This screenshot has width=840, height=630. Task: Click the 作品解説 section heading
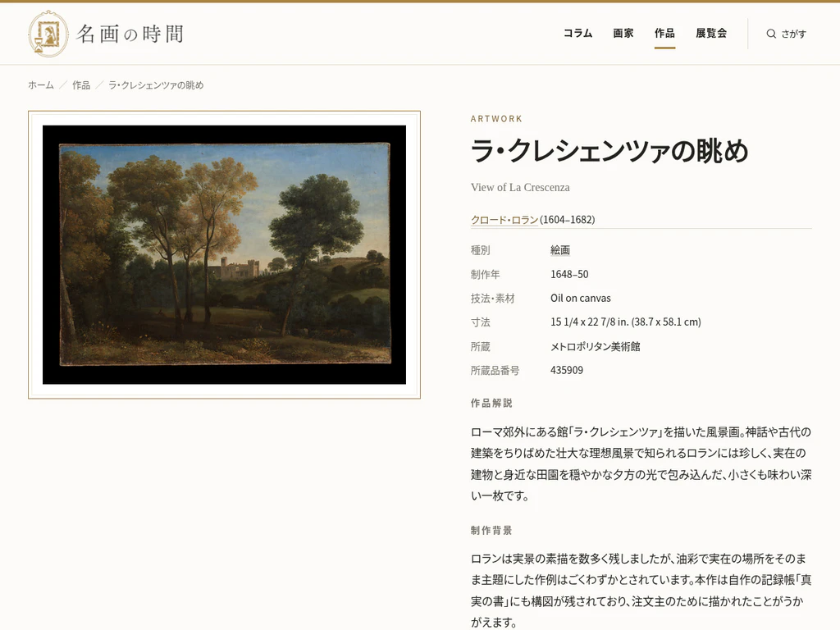coord(491,403)
